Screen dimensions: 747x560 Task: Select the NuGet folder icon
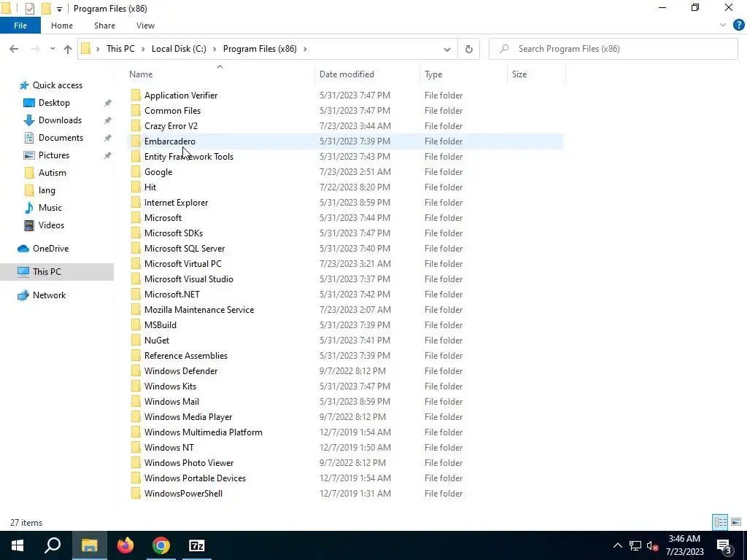(136, 341)
